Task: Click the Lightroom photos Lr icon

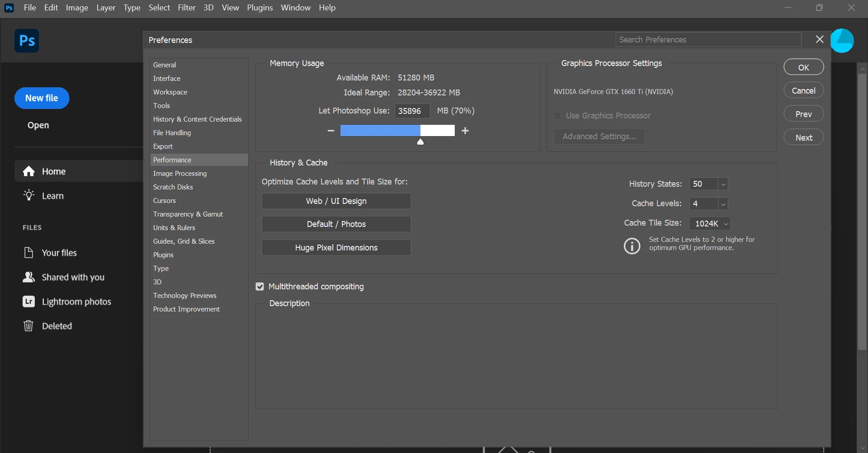Action: click(x=28, y=302)
